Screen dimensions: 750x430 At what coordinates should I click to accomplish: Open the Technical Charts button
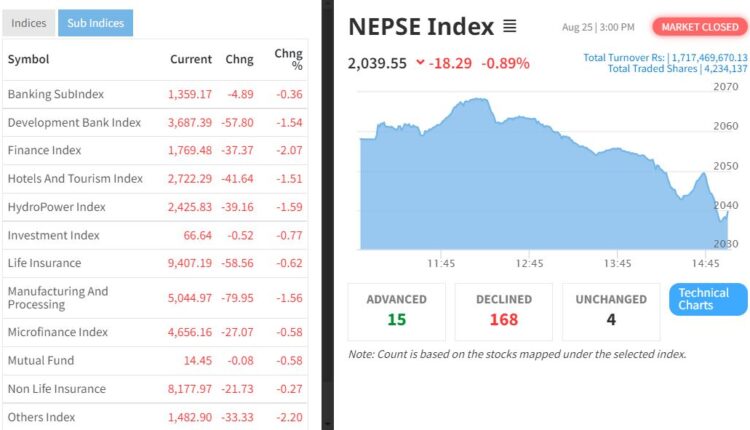[707, 299]
